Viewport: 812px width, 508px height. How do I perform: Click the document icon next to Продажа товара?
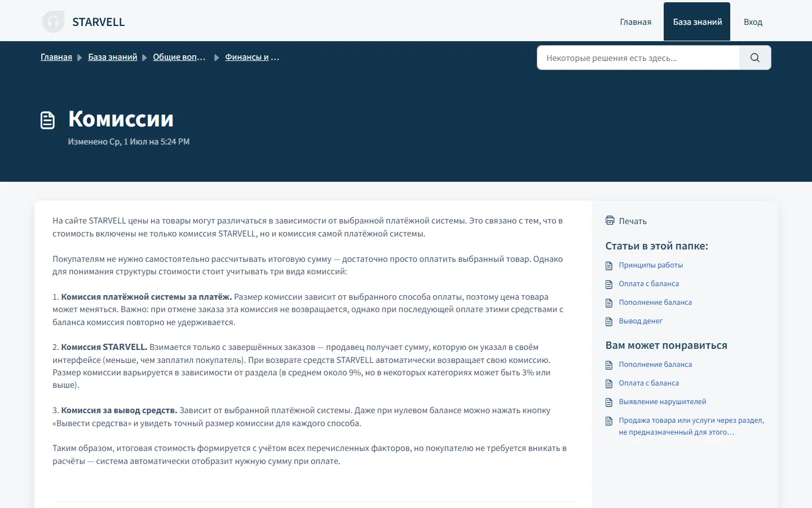click(x=609, y=421)
